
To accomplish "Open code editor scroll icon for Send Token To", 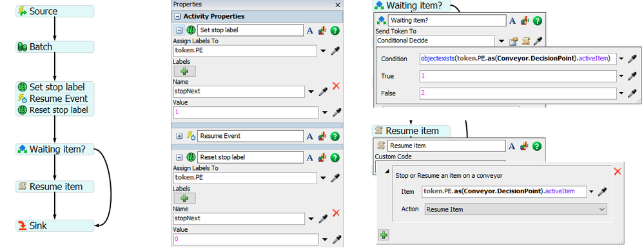I will coord(525,41).
